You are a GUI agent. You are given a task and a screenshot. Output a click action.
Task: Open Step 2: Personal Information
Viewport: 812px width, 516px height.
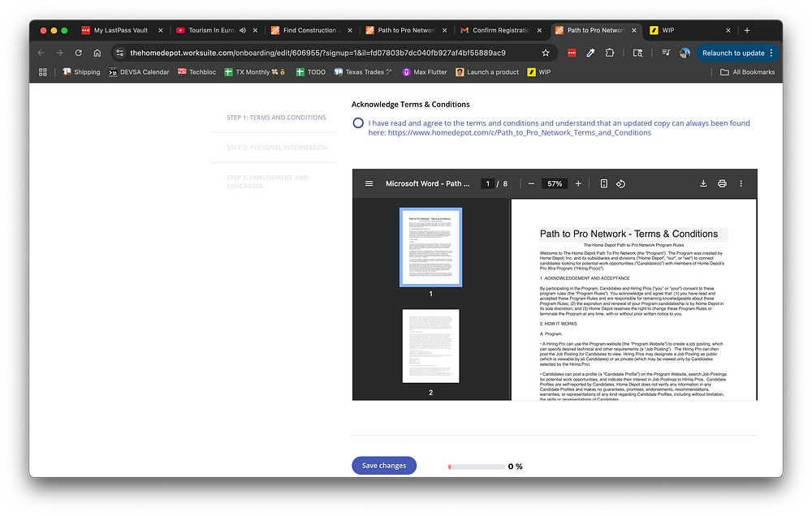coord(277,148)
